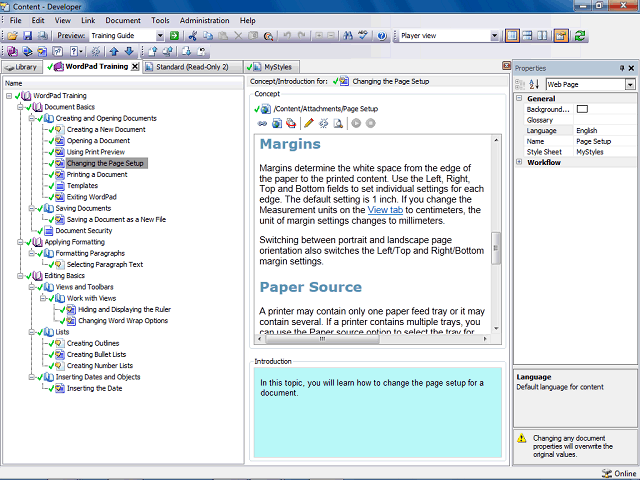The image size is (640, 480).
Task: Click the check-in document up-arrow icon
Action: 153,51
